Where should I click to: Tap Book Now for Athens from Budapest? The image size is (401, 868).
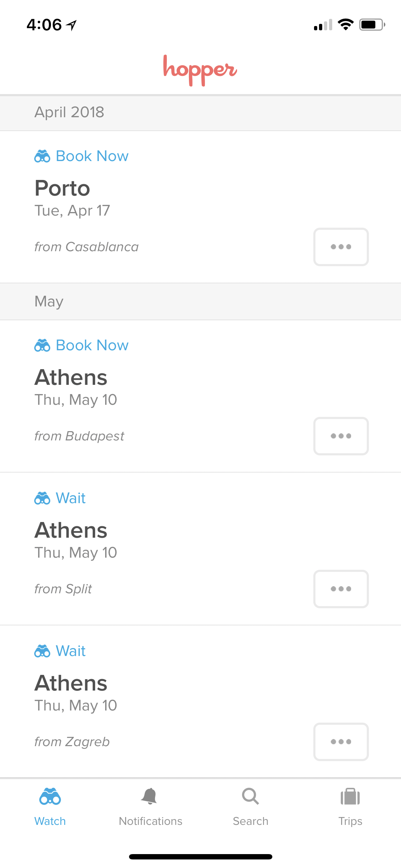point(92,345)
